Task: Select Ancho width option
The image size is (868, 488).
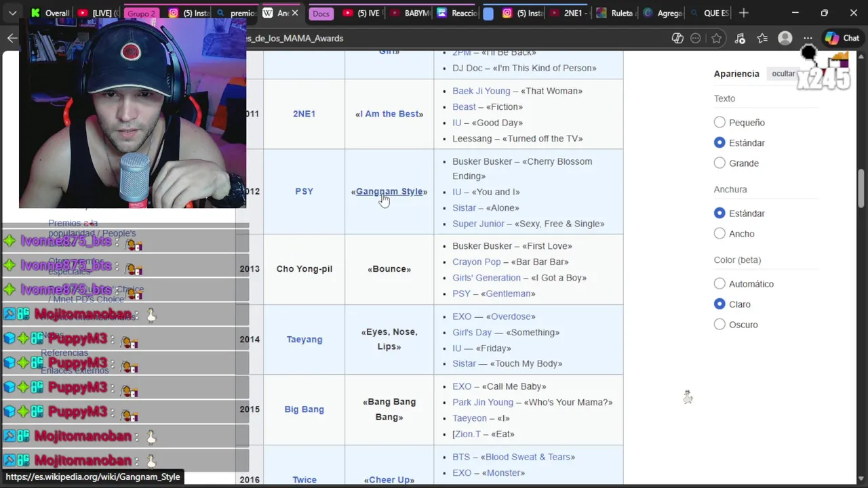Action: 719,234
